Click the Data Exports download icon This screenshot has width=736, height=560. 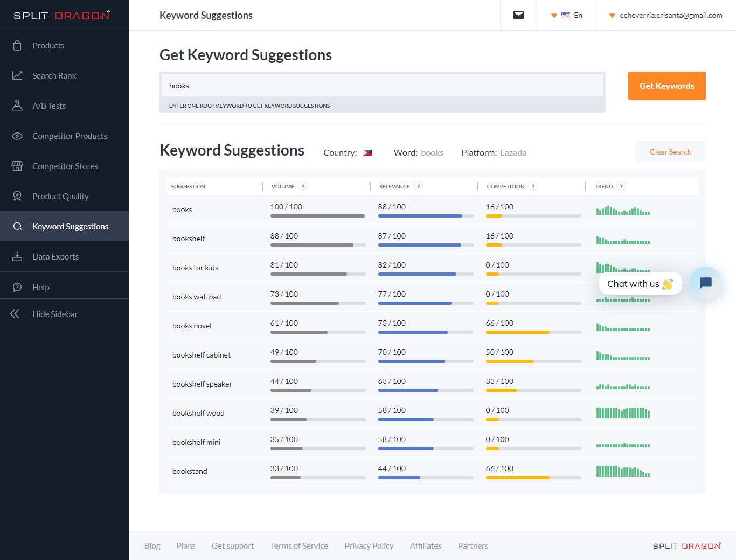pos(17,256)
